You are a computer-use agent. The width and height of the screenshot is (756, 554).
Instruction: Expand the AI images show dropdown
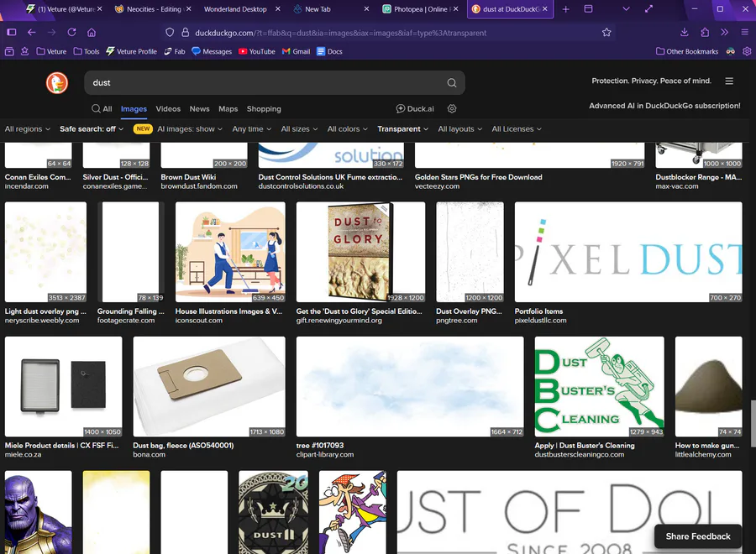click(190, 129)
